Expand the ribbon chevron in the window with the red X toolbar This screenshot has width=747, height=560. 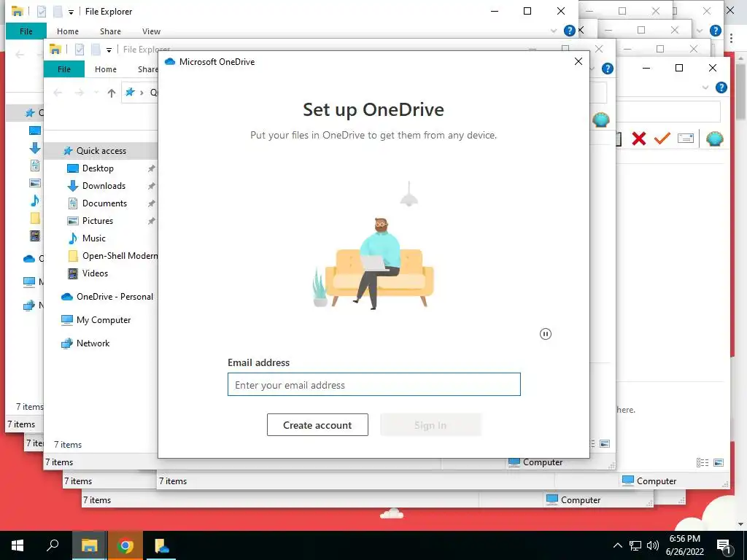point(705,87)
